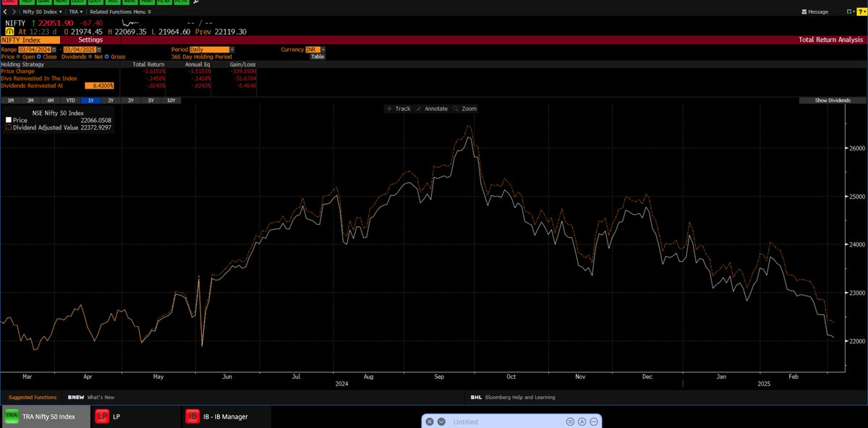Open the more options ellipsis in Untitled bar
The width and height of the screenshot is (868, 428).
point(593,421)
